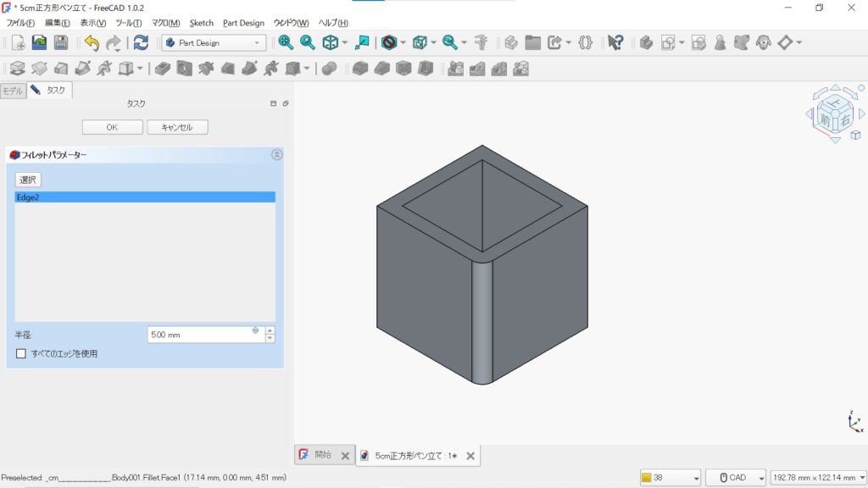Collapse the フィレットパラメーター panel

276,155
